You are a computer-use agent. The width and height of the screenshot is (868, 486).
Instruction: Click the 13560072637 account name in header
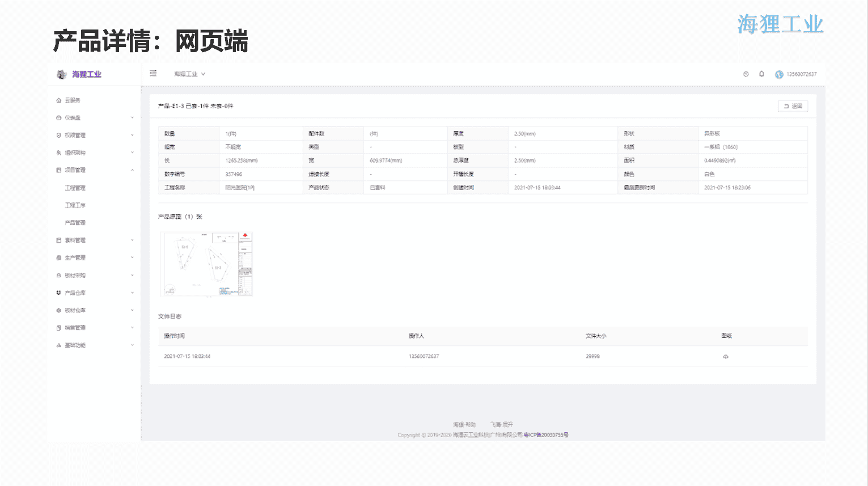(801, 74)
